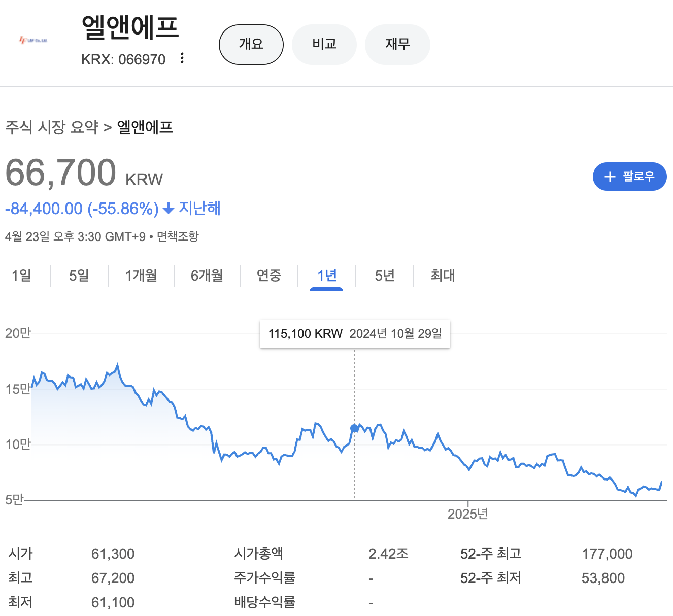This screenshot has height=616, width=673.
Task: Click the 52-주 최저 value 53,800
Action: coord(603,578)
